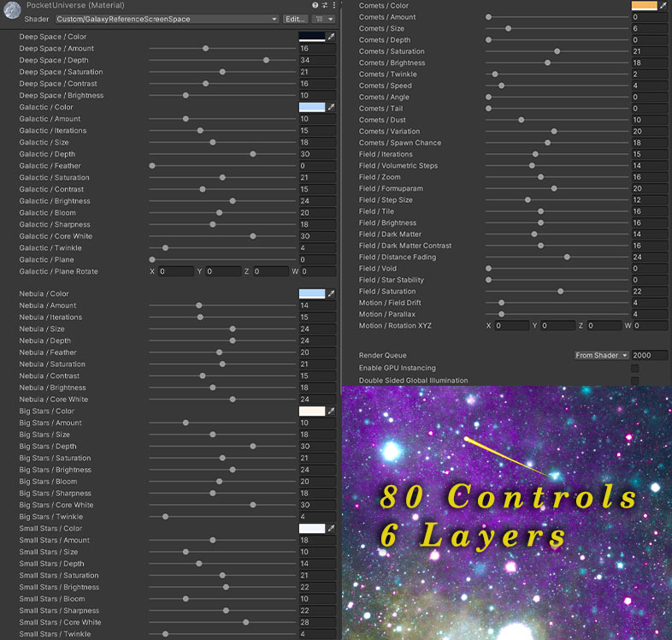Click the shader Edit button
The width and height of the screenshot is (672, 640).
[295, 19]
